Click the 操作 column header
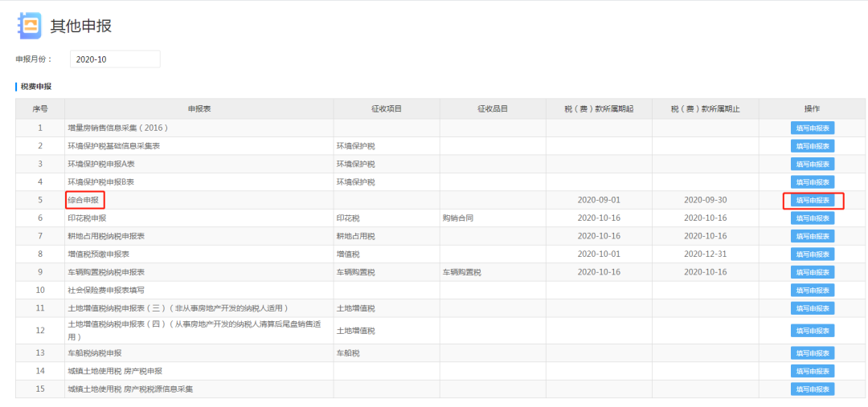868x407 pixels. pyautogui.click(x=812, y=109)
